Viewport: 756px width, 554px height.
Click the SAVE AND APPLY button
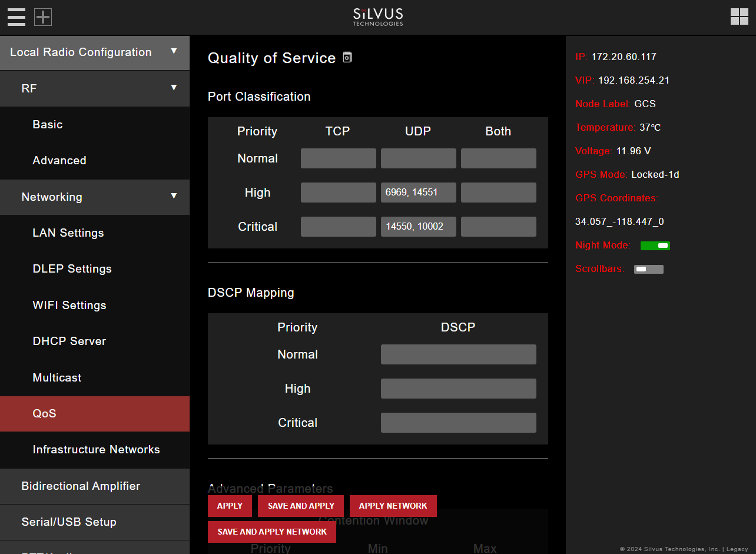tap(300, 506)
